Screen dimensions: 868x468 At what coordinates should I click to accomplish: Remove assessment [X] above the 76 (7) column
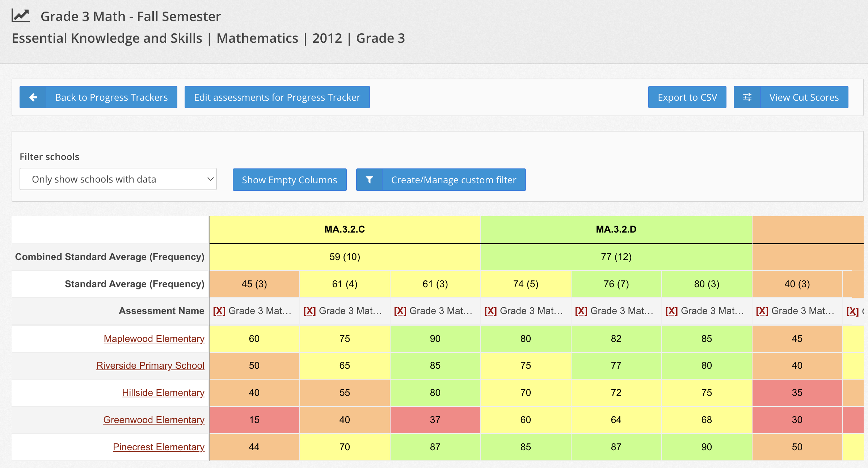coord(581,311)
